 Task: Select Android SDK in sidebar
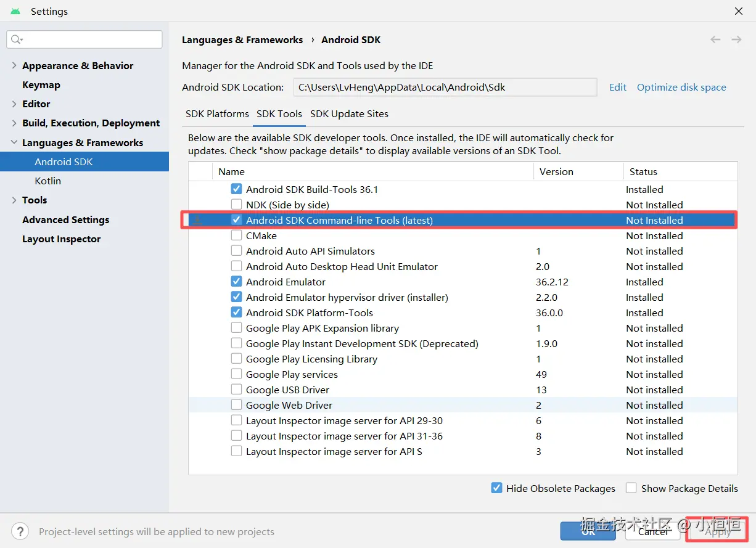pyautogui.click(x=84, y=162)
